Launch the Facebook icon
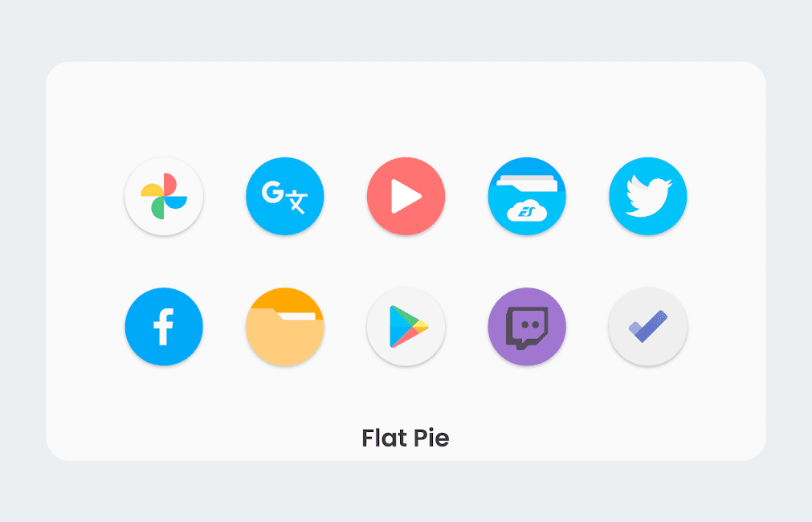This screenshot has height=522, width=812. click(164, 327)
